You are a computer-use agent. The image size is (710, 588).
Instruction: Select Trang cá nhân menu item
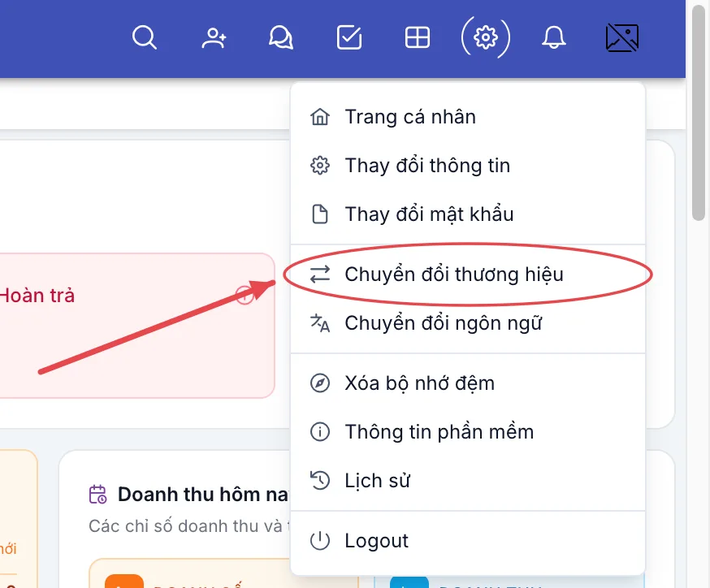point(468,117)
